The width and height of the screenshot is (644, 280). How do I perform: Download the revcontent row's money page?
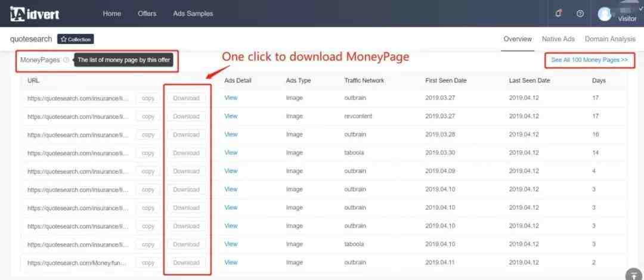186,117
